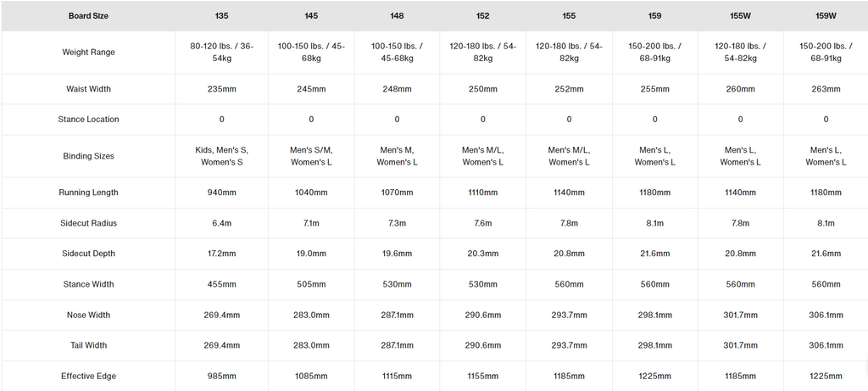Viewport: 868px width, 391px height.
Task: Select the 159W board size column header
Action: [826, 16]
